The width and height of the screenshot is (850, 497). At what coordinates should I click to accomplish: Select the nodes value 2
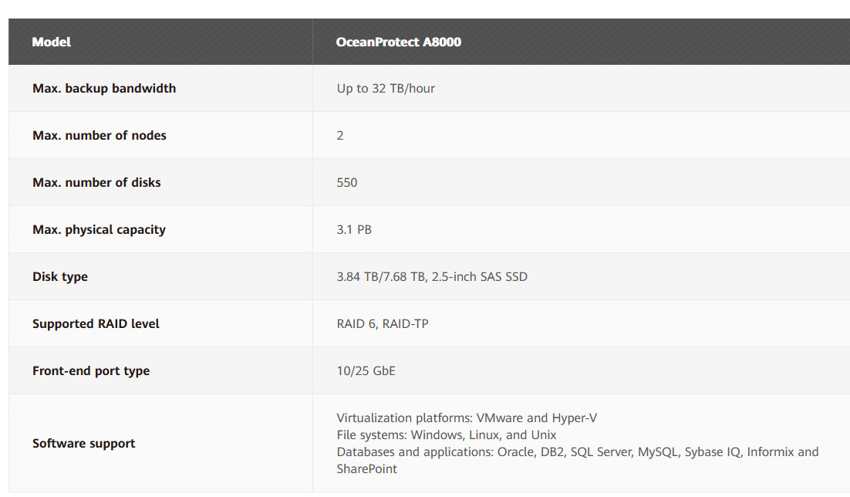[x=340, y=135]
